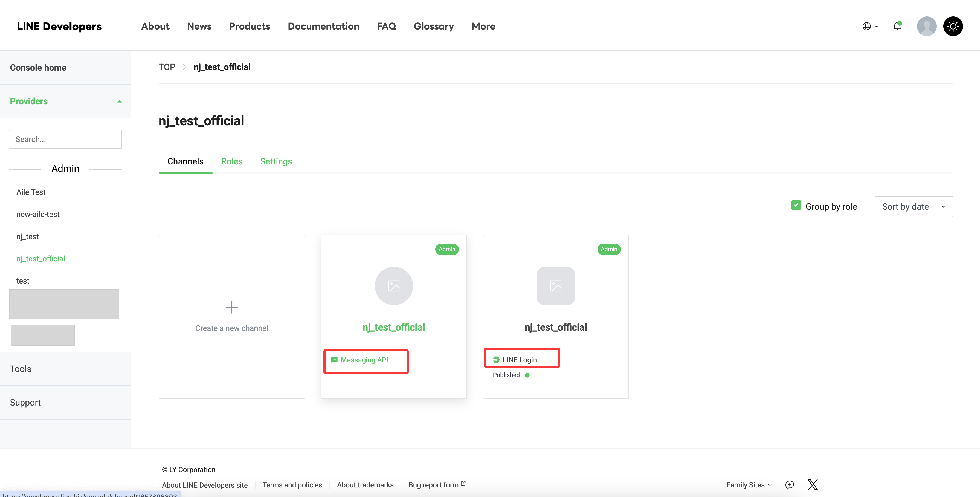This screenshot has height=497, width=980.
Task: Open the green nj_test_official Messaging API channel
Action: coord(393,327)
